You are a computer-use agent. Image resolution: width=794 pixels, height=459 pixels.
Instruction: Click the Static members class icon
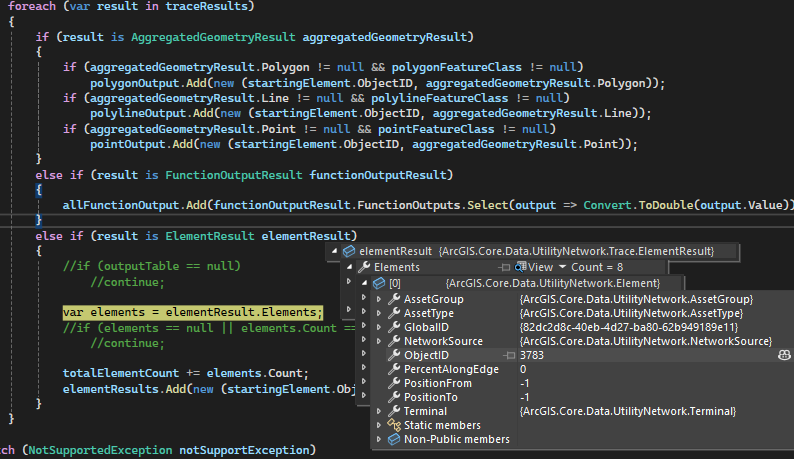pyautogui.click(x=394, y=425)
